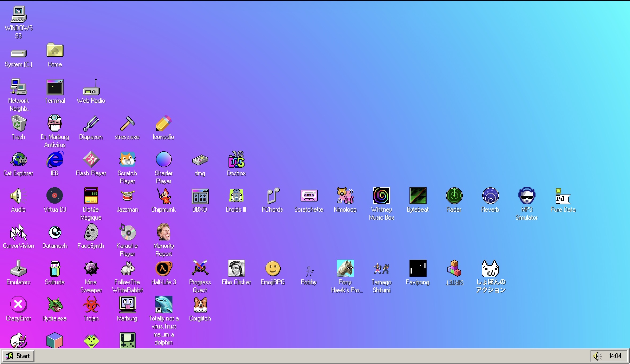Open the Scratch Player cat icon
The height and width of the screenshot is (364, 630).
(127, 159)
